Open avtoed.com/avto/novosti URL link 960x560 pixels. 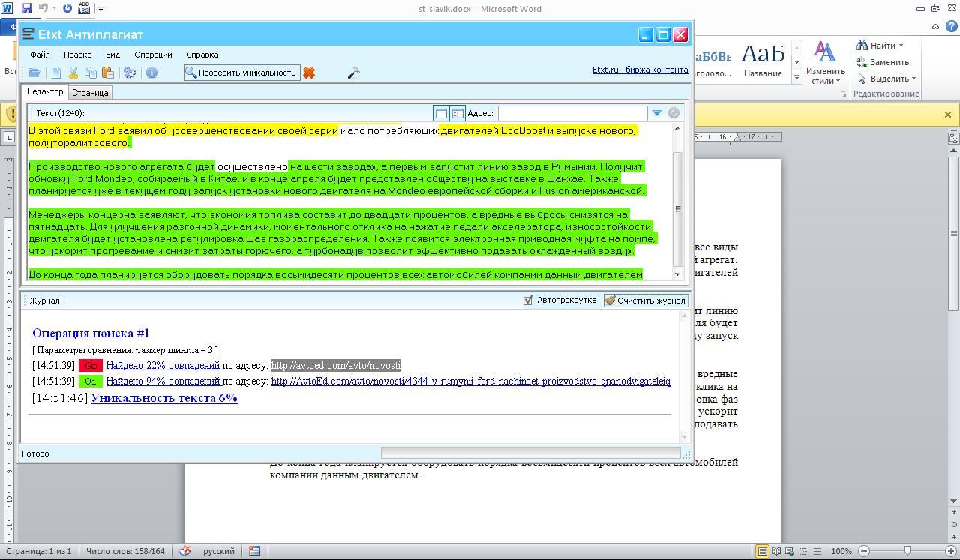tap(336, 365)
